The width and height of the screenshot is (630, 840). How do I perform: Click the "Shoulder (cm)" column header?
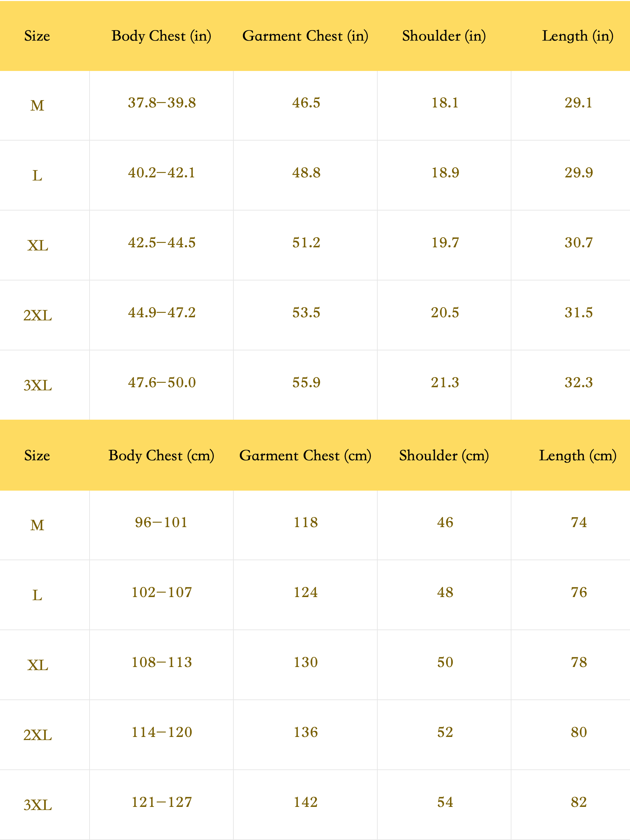coord(444,456)
